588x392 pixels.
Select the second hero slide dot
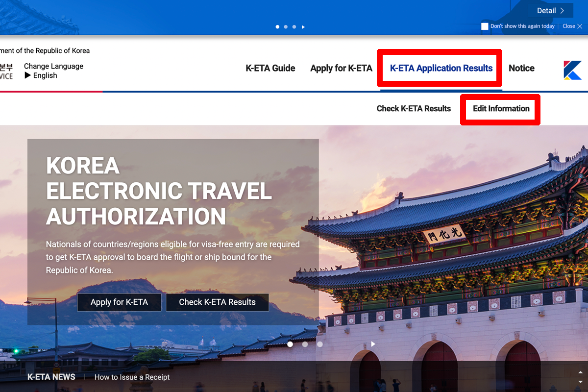[x=305, y=344]
